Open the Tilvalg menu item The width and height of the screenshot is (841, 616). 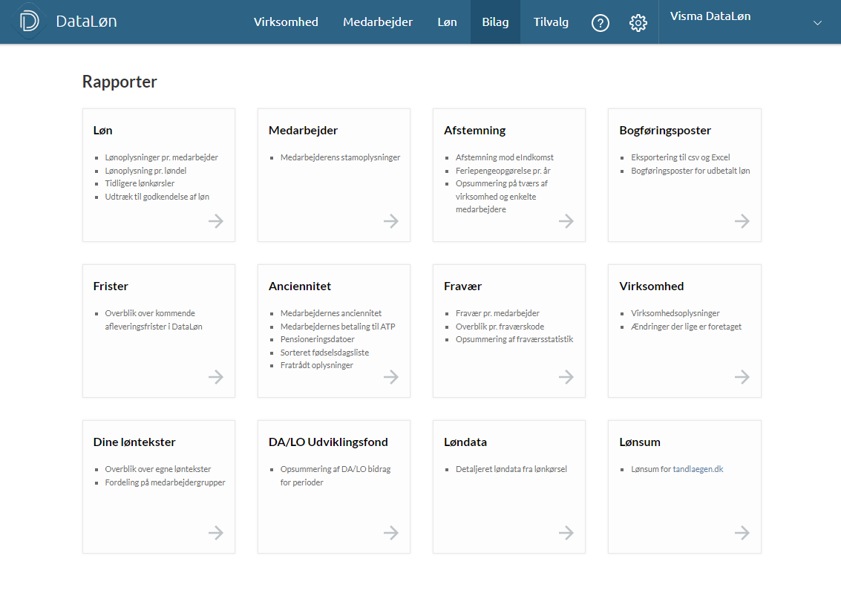point(551,22)
